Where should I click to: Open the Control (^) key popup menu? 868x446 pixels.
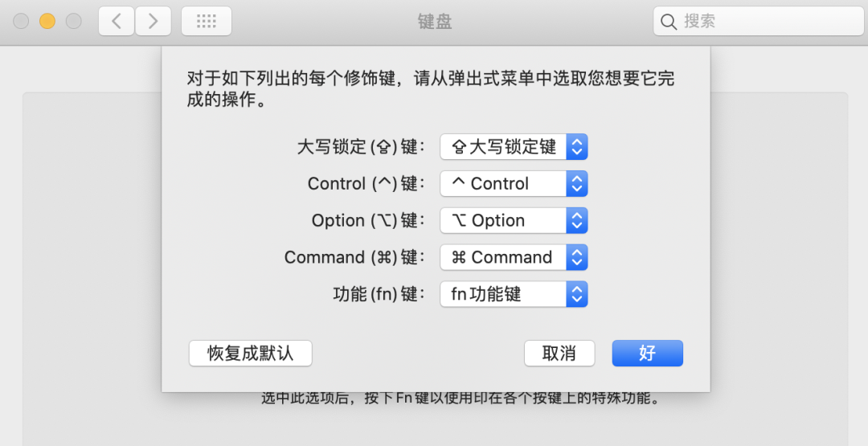(504, 184)
